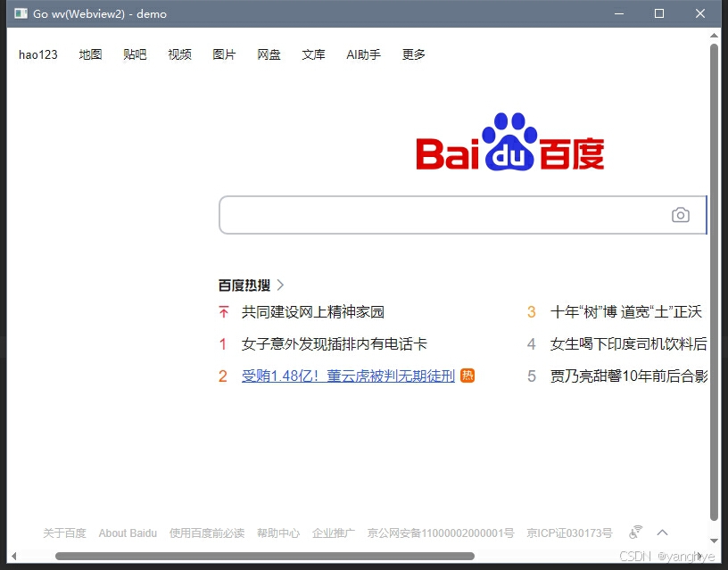The image size is (728, 570).
Task: Open 文库 navigation link
Action: (313, 54)
